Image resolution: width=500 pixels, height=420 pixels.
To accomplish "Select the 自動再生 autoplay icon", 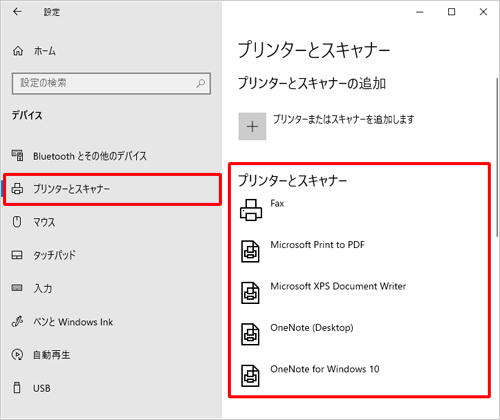I will 17,354.
